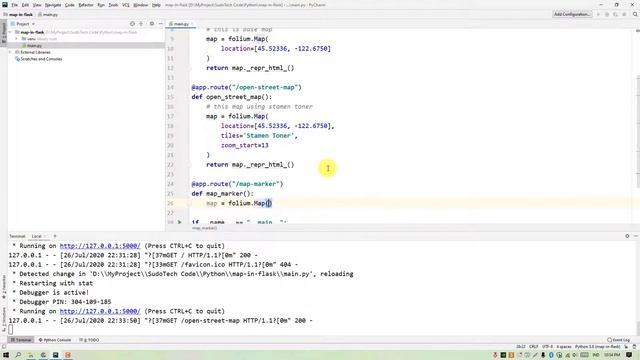Open terminal panel settings gear
Image resolution: width=640 pixels, height=360 pixels.
point(627,236)
